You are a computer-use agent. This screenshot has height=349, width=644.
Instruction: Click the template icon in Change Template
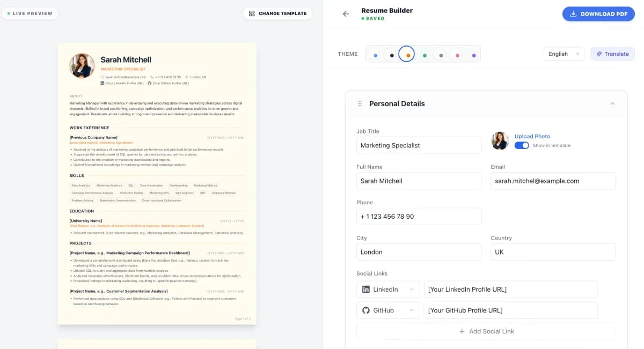click(251, 13)
